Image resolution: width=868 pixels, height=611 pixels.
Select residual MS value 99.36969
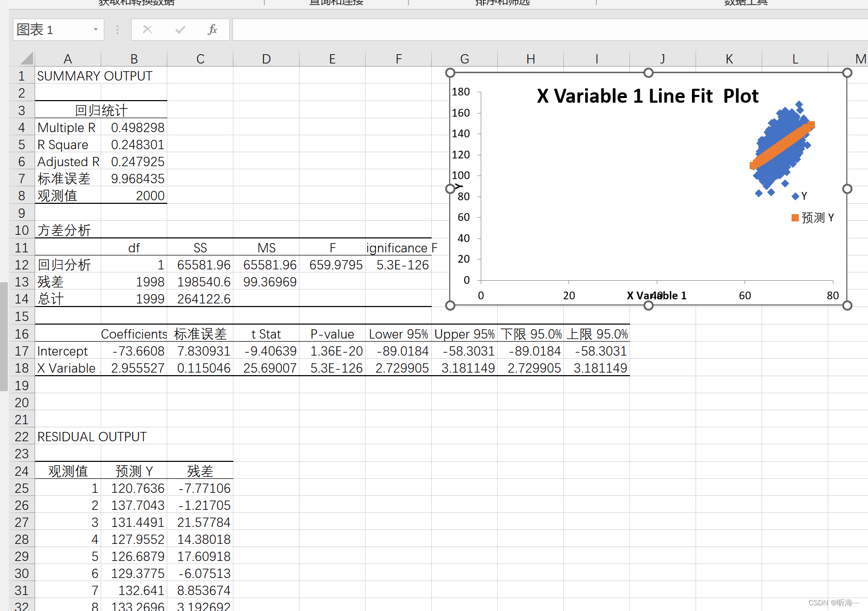tap(266, 282)
